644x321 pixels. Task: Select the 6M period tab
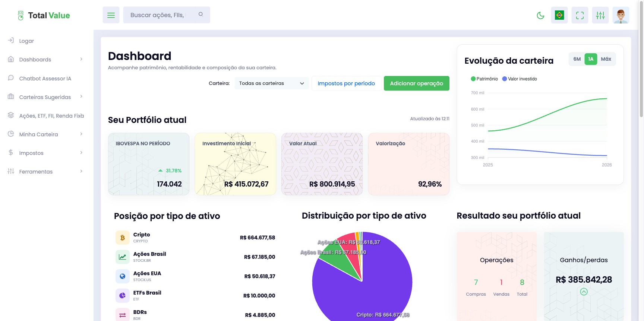point(577,59)
